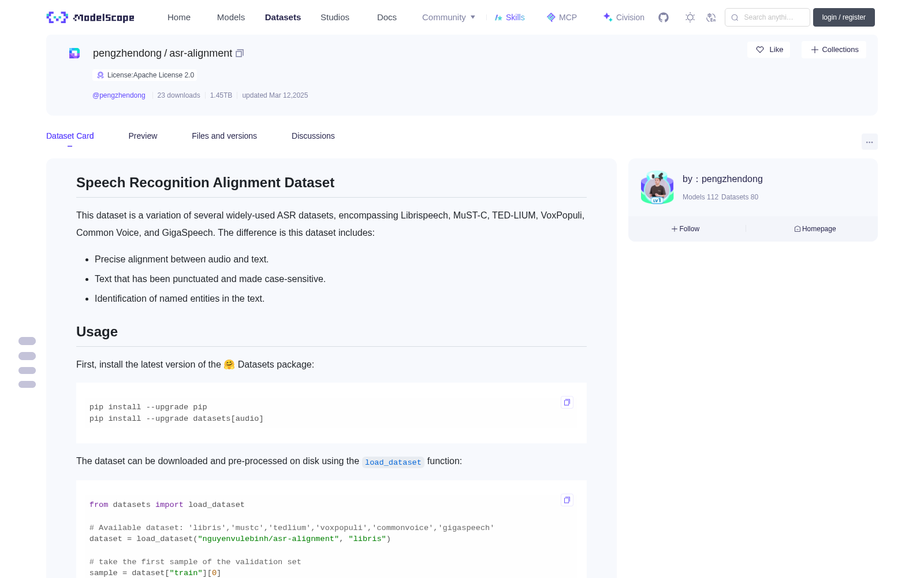Open the GitHub icon link
Screen dimensions: 924x578
664,17
